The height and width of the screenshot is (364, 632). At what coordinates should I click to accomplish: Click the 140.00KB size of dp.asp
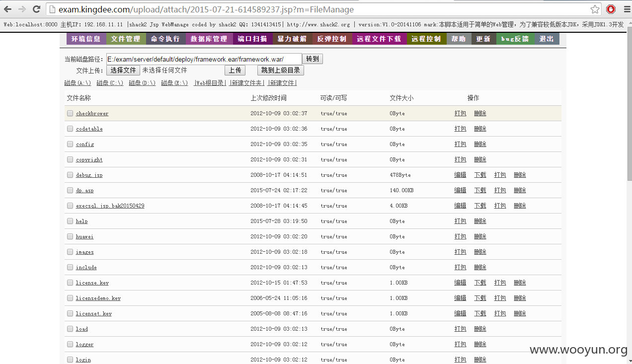point(401,190)
